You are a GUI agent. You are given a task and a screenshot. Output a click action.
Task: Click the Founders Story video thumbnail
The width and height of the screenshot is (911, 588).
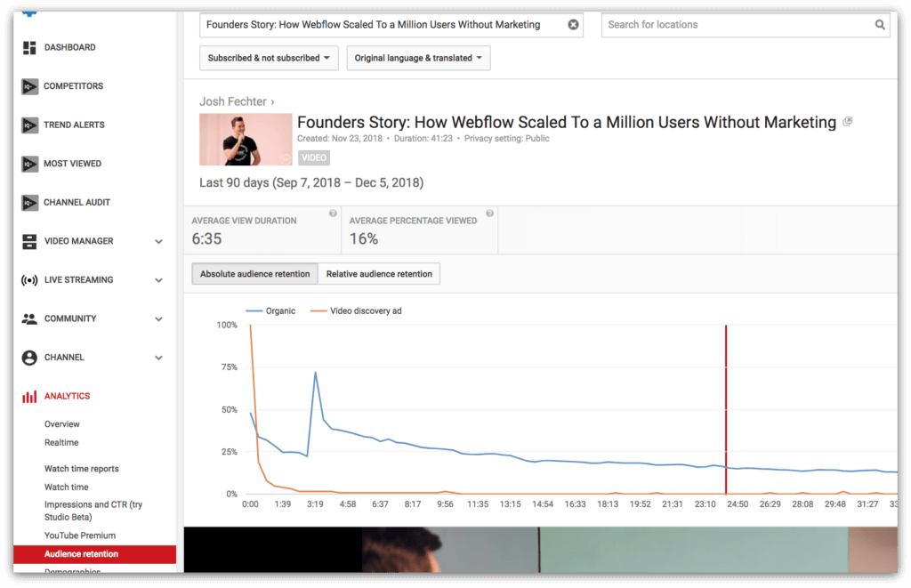click(x=246, y=140)
